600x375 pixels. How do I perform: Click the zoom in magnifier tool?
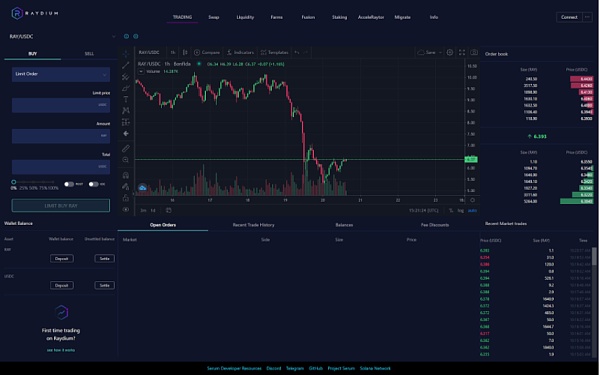click(x=126, y=160)
